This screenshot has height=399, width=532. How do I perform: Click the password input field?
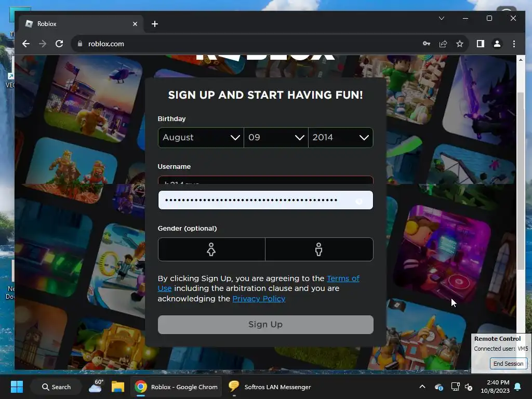(265, 200)
